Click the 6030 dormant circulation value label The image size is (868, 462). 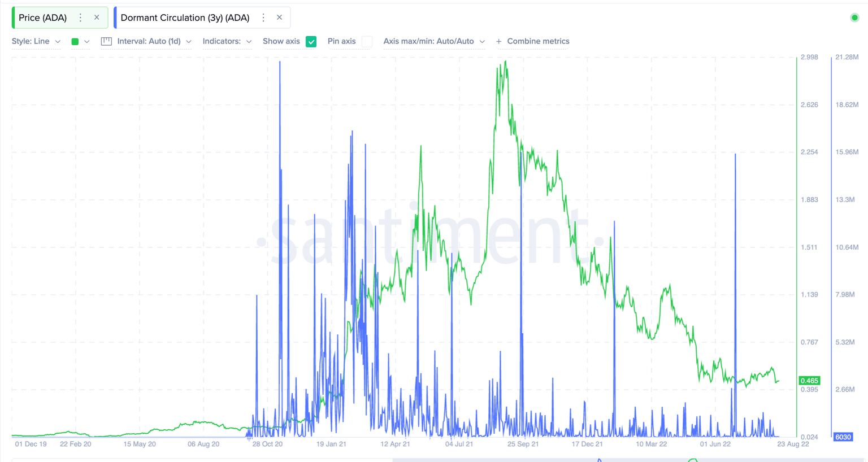(x=843, y=437)
